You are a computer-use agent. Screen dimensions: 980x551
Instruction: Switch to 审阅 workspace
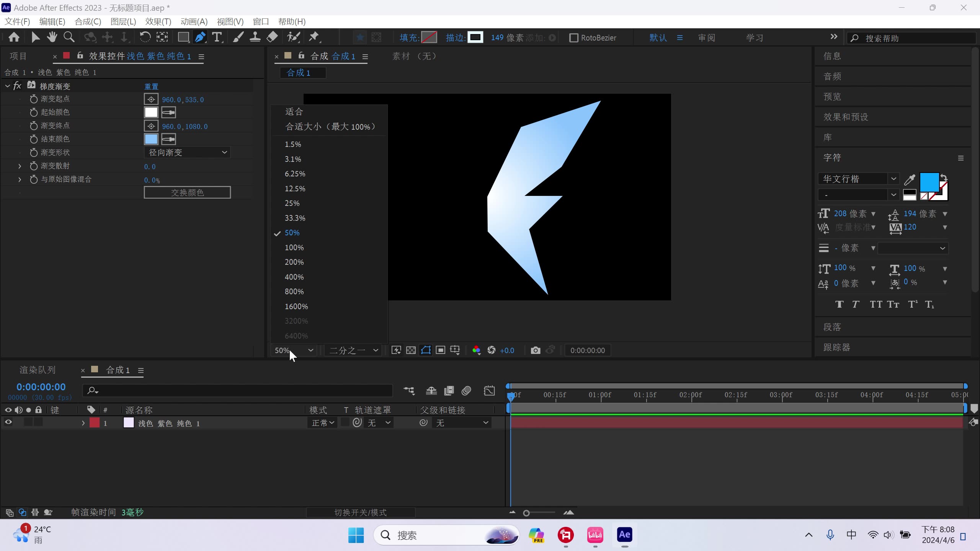[706, 37]
